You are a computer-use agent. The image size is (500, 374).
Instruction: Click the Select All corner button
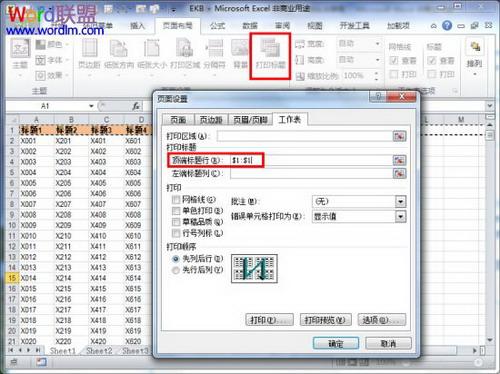pyautogui.click(x=13, y=119)
